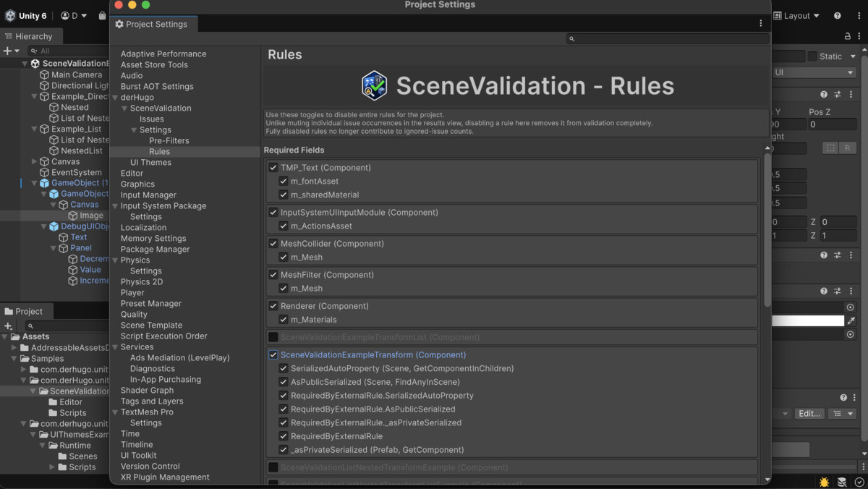This screenshot has width=868, height=489.
Task: Click the Main Camera object icon
Action: tap(44, 75)
